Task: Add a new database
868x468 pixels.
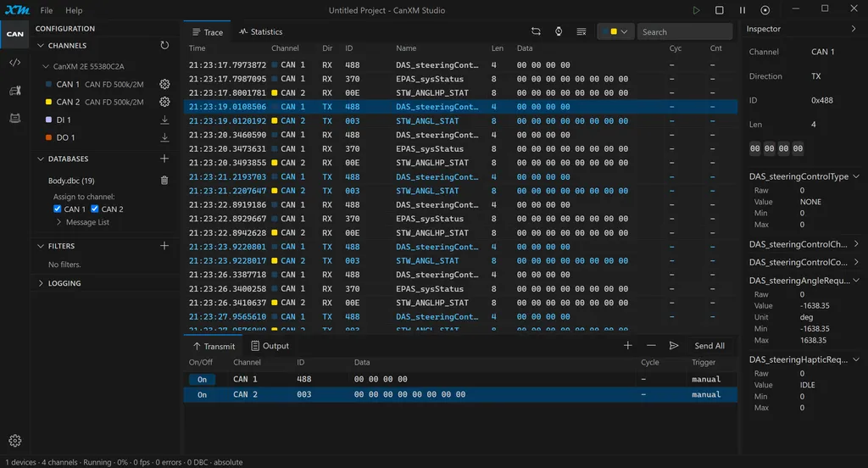Action: pyautogui.click(x=164, y=159)
